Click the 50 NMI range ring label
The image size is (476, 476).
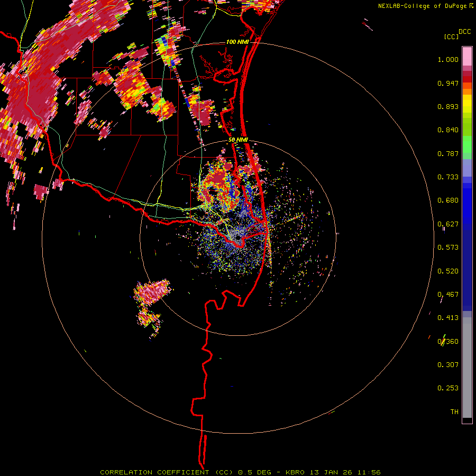[238, 140]
